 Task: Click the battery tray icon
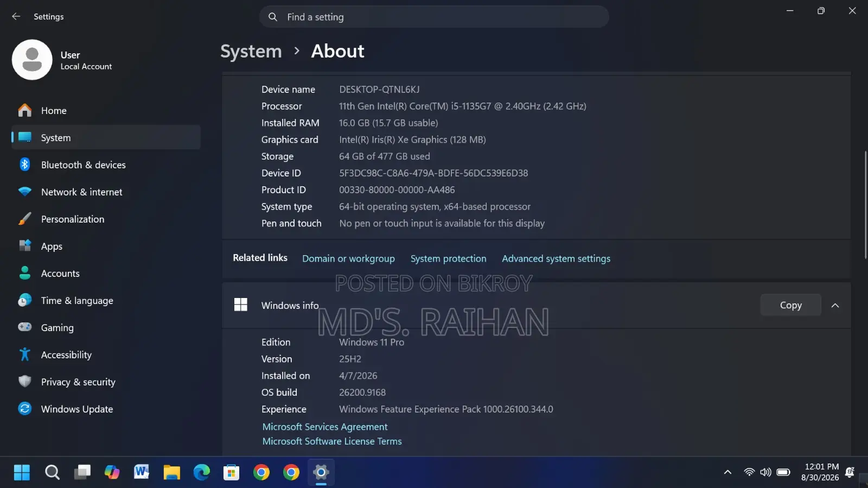pos(783,472)
